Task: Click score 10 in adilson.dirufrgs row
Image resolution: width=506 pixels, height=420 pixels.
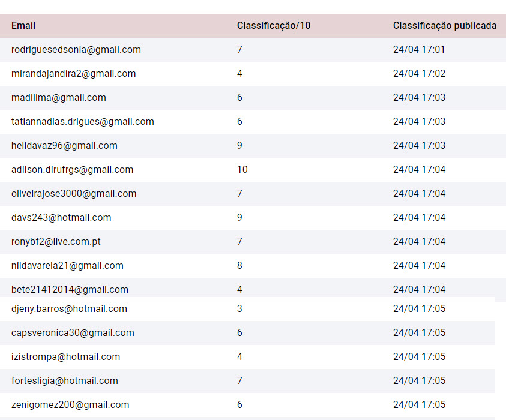Action: coord(242,169)
